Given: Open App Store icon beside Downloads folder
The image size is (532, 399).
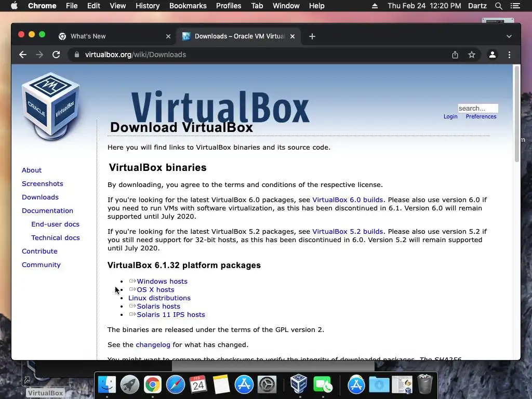Looking at the screenshot, I should coord(356,384).
